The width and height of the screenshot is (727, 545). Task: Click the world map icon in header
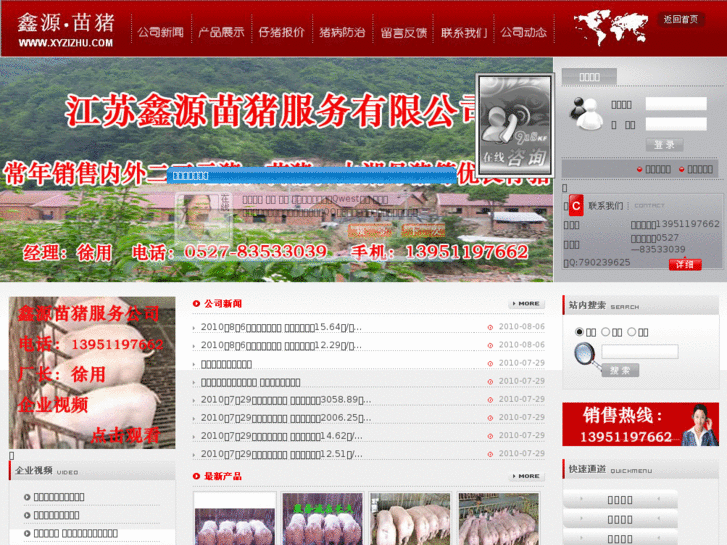click(610, 28)
